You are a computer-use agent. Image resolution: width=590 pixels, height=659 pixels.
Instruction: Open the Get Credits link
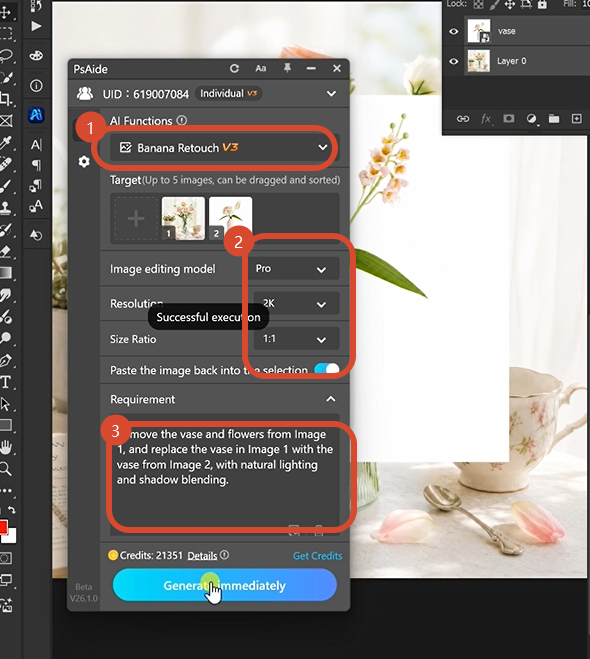317,556
